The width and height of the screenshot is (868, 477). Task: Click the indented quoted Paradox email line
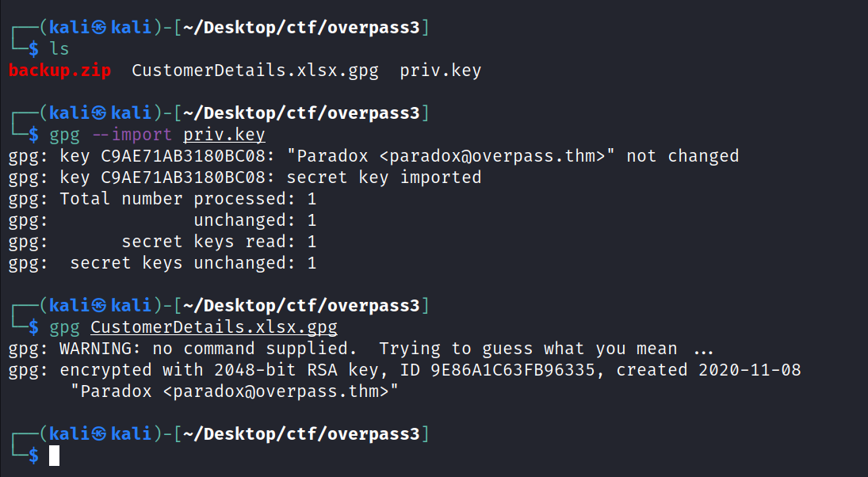tap(234, 391)
